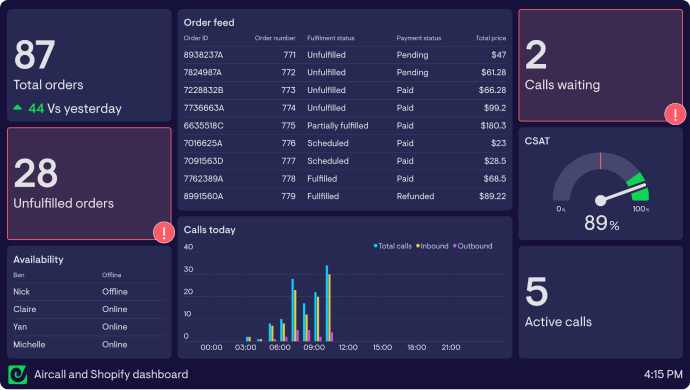
Task: Click the Refunded payment status cell
Action: pos(415,196)
